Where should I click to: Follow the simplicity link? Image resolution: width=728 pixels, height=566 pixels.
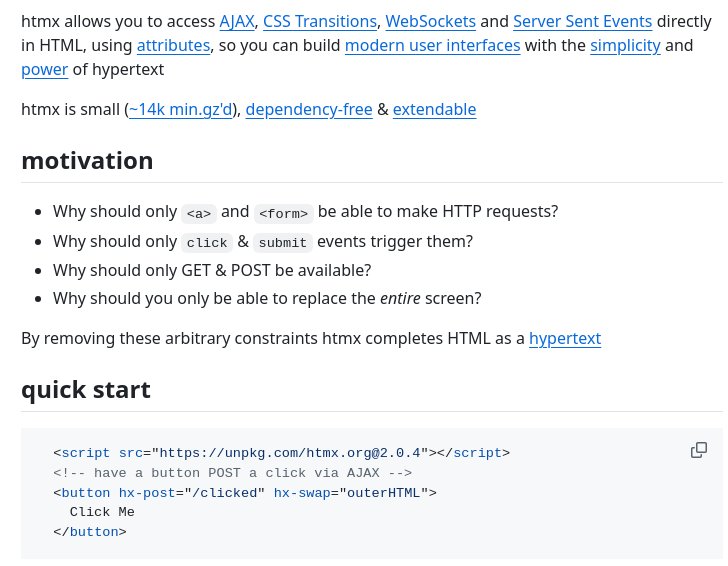(x=625, y=45)
